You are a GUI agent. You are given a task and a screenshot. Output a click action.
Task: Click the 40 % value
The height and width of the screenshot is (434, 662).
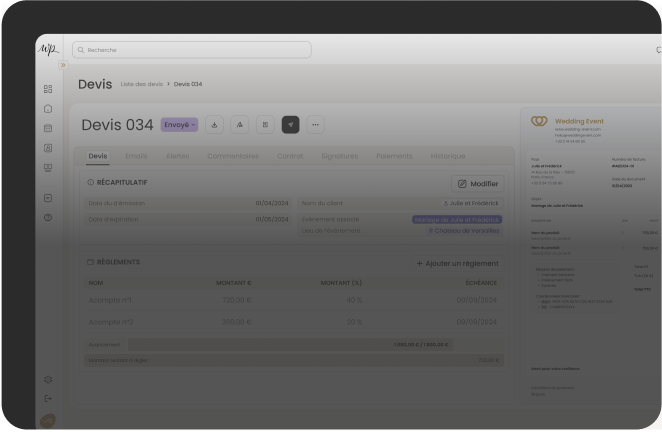(354, 300)
